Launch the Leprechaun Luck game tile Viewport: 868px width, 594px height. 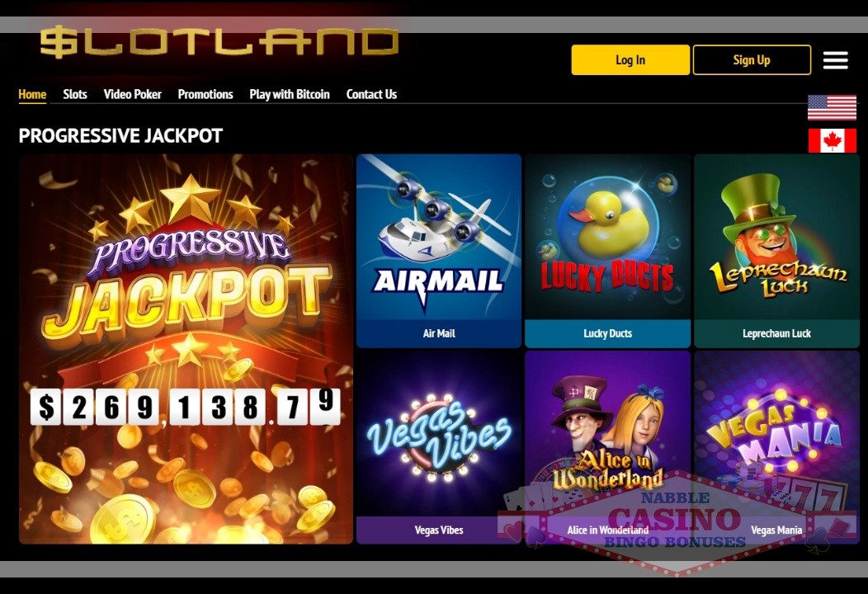pyautogui.click(x=776, y=251)
